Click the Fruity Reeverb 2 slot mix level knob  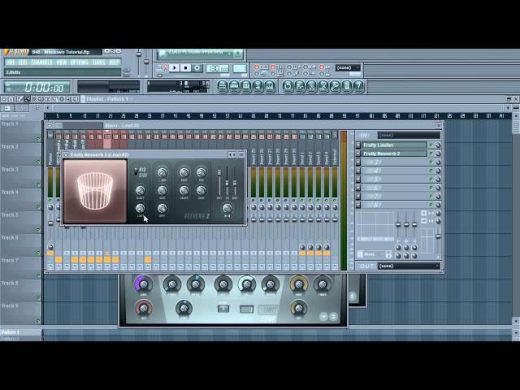(438, 154)
